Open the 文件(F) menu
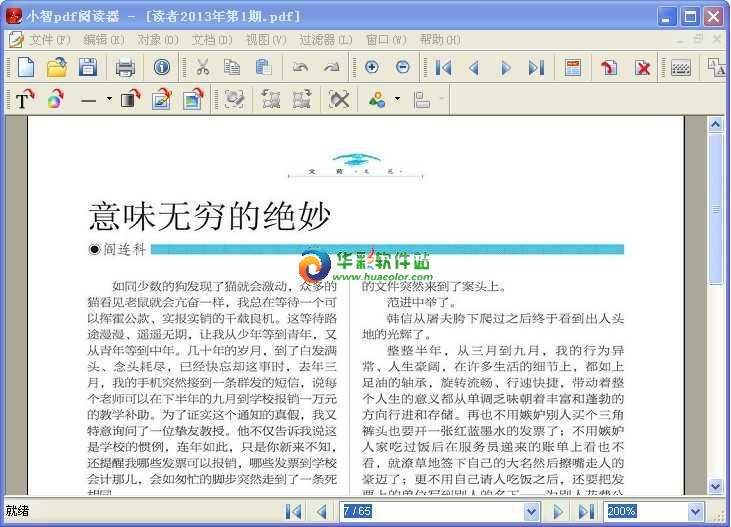The width and height of the screenshot is (731, 527). coord(49,40)
